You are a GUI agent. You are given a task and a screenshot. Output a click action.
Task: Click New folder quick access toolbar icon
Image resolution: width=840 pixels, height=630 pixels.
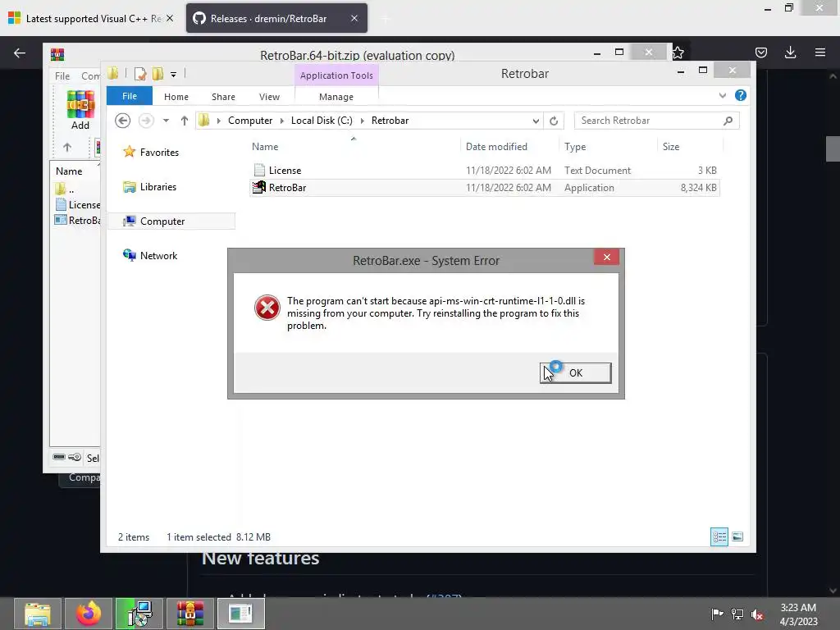pyautogui.click(x=158, y=74)
